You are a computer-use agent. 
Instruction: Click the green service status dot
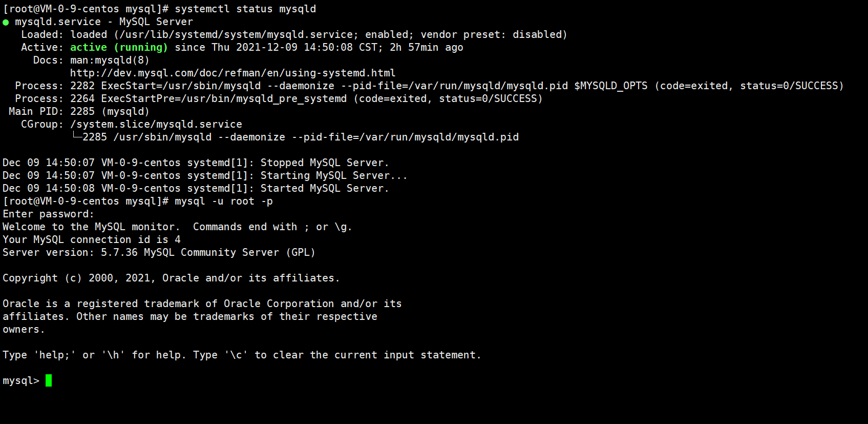tap(6, 22)
